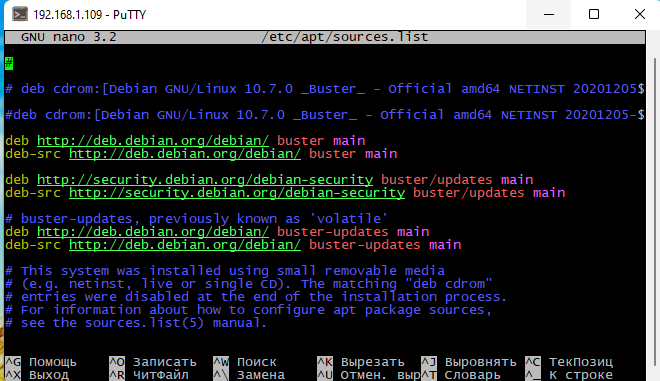
Task: Click the ^K 'Вырезать' cut shortcut
Action: (x=361, y=362)
